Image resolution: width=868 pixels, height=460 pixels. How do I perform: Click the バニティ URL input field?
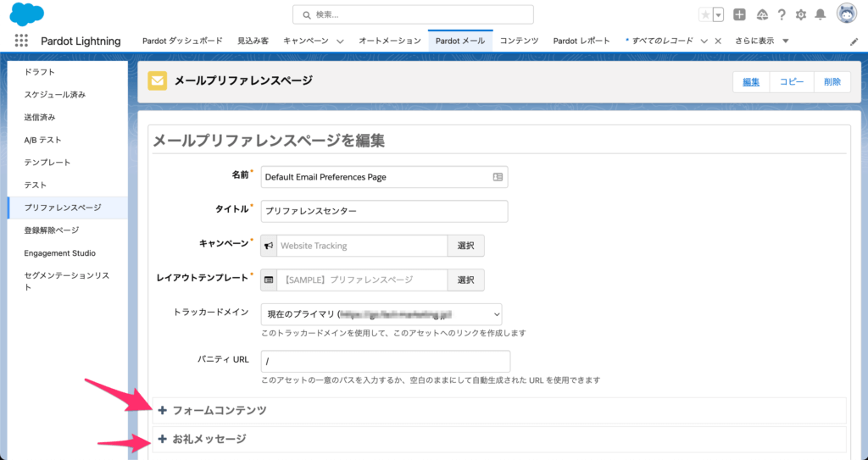click(x=386, y=361)
